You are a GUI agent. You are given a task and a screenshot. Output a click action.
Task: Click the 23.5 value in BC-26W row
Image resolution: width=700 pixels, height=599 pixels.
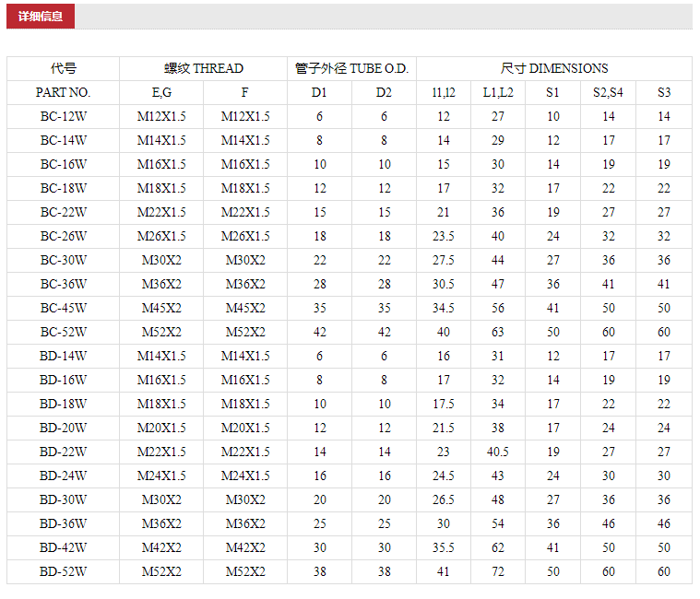[444, 236]
